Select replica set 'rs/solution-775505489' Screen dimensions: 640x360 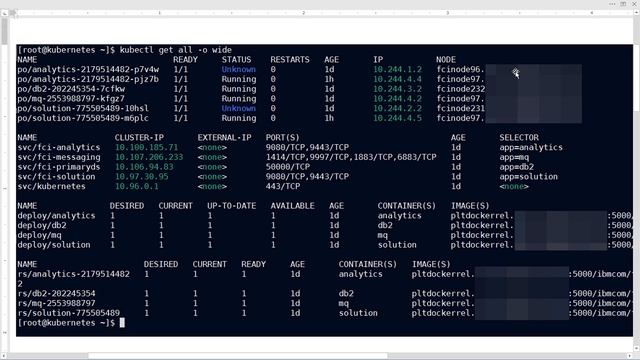(69, 313)
